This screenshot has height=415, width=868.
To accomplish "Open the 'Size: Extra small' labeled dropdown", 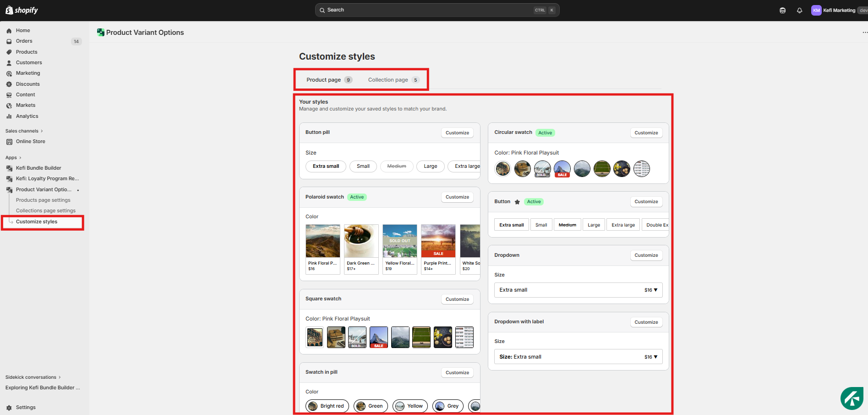I will click(x=578, y=357).
